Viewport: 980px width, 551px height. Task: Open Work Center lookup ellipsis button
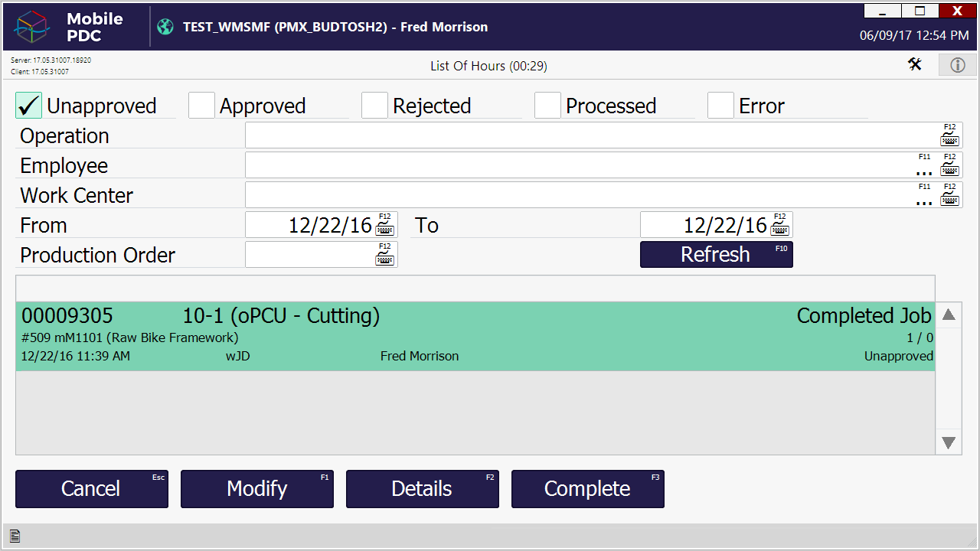point(924,201)
